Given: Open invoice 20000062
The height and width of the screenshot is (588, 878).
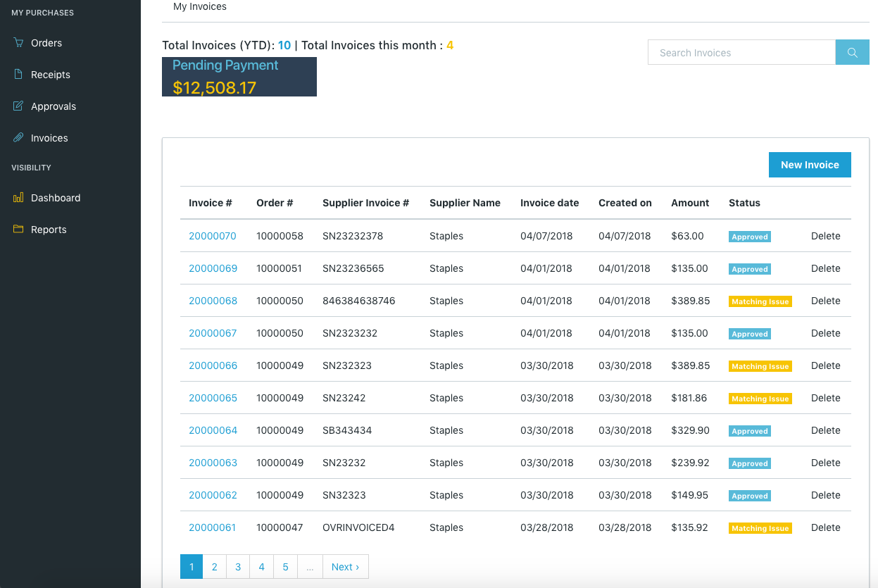Looking at the screenshot, I should point(213,495).
